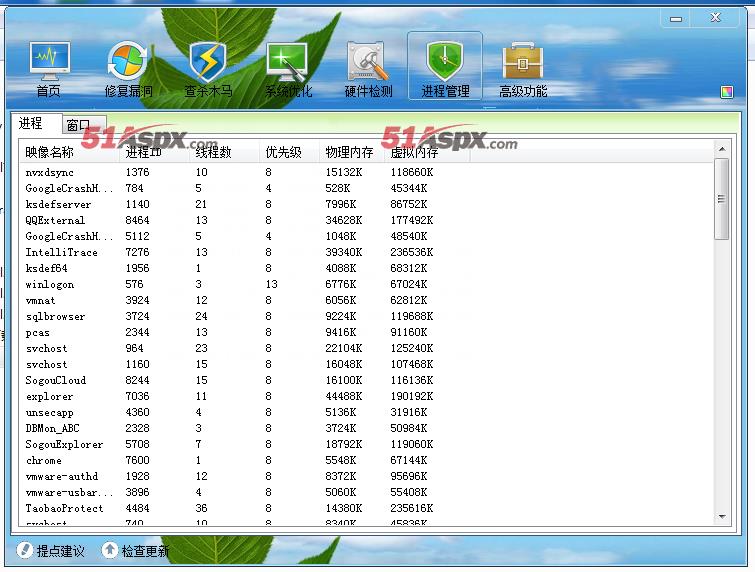Click the 提点建议 suggestion link

pyautogui.click(x=52, y=551)
